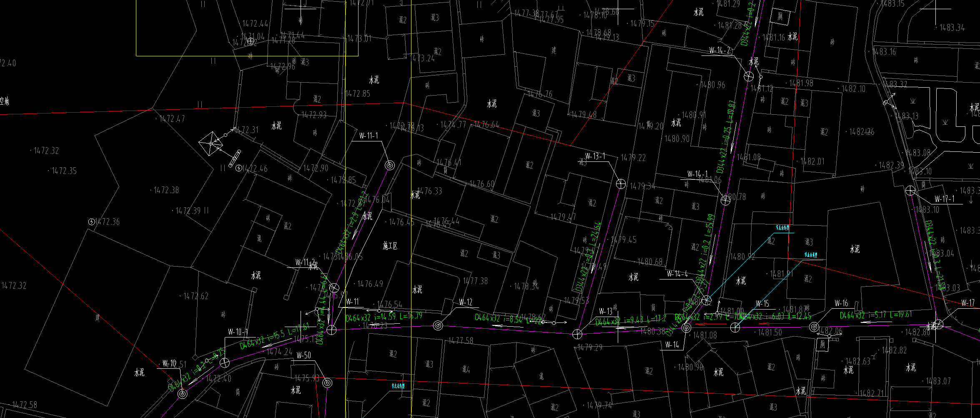Select the W-10-1 label
The height and width of the screenshot is (418, 980).
(238, 332)
